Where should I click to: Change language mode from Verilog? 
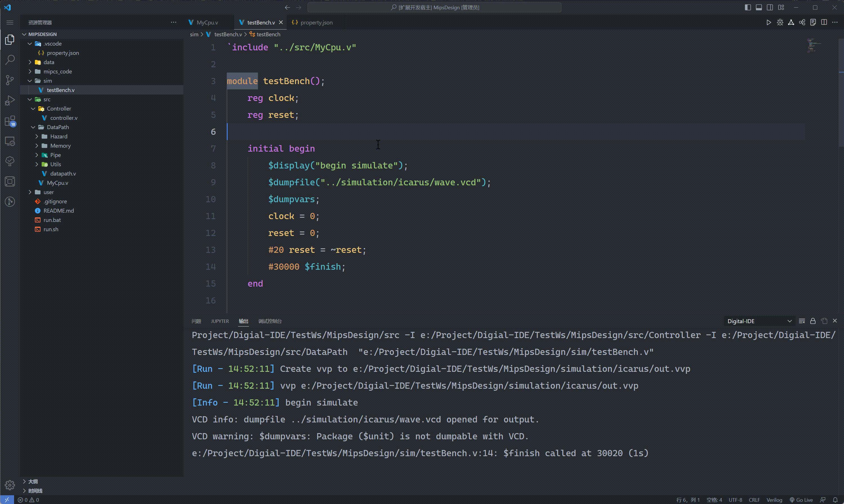(775, 499)
